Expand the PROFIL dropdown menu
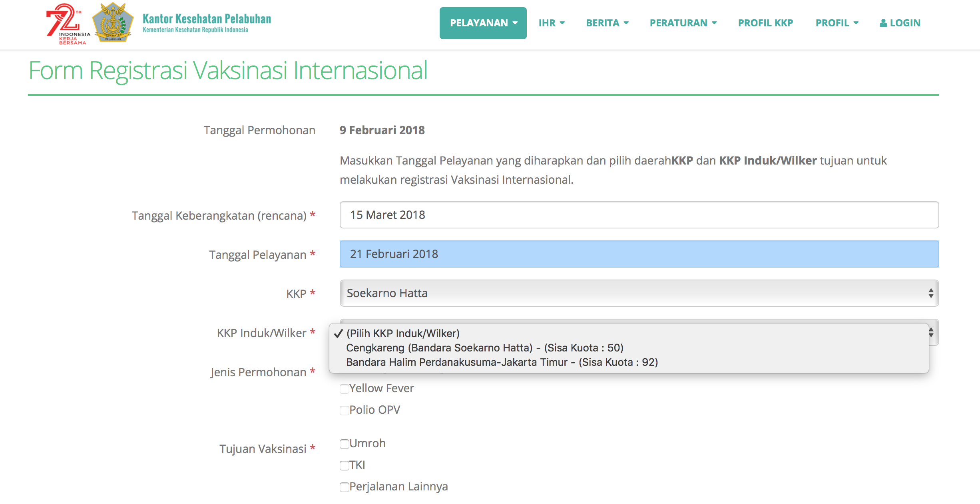This screenshot has height=504, width=980. click(x=837, y=23)
